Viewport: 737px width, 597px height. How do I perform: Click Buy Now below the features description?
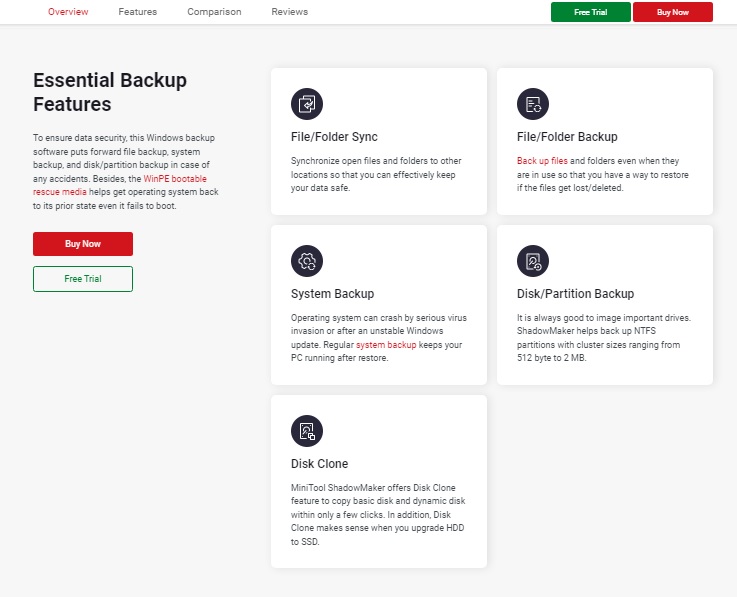[83, 244]
